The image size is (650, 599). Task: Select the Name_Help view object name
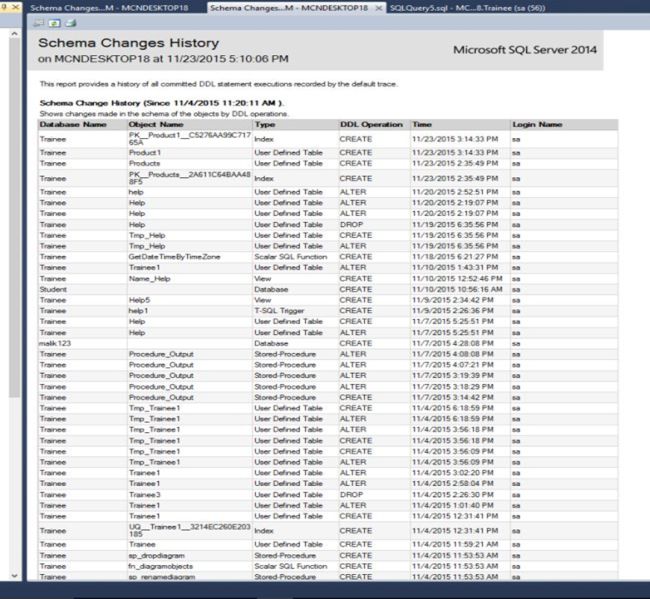point(149,279)
